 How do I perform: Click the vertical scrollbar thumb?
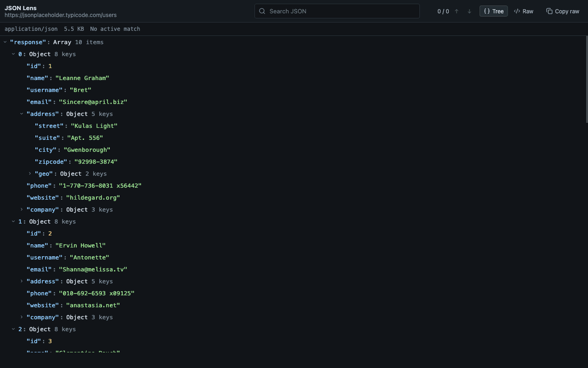pyautogui.click(x=587, y=79)
